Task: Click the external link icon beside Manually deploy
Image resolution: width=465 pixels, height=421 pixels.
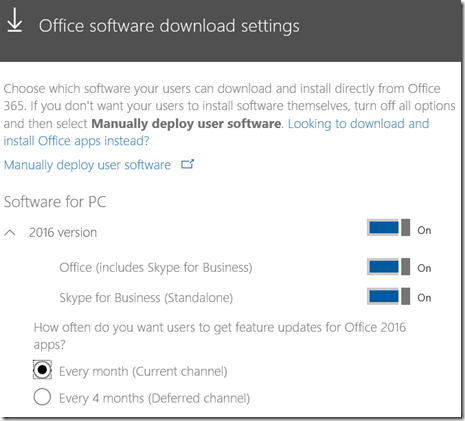Action: (187, 164)
